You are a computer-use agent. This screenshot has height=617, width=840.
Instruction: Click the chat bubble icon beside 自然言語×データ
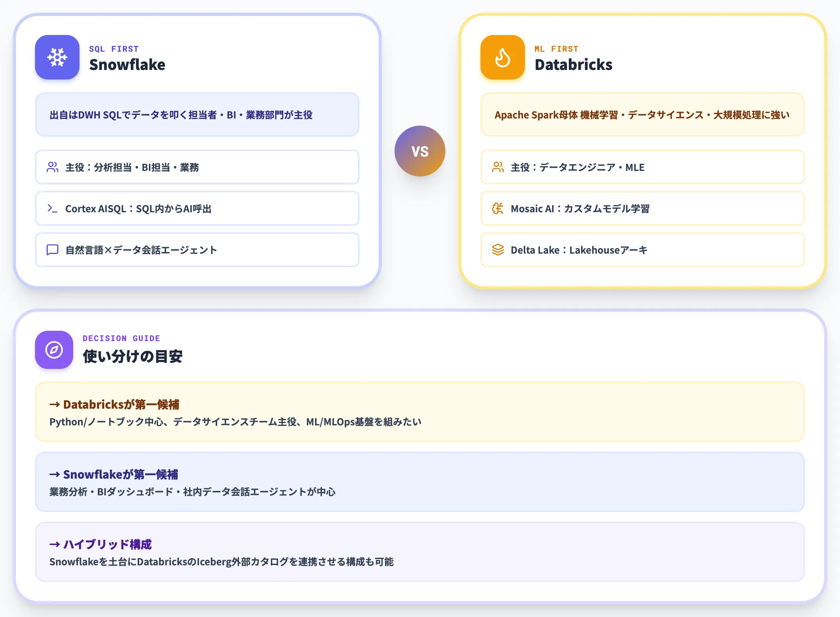pos(52,250)
